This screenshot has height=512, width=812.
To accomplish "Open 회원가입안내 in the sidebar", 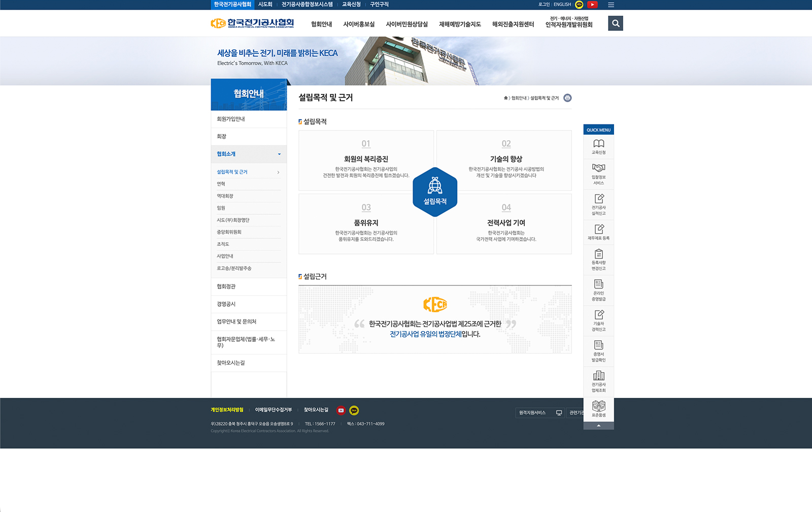I will point(249,119).
